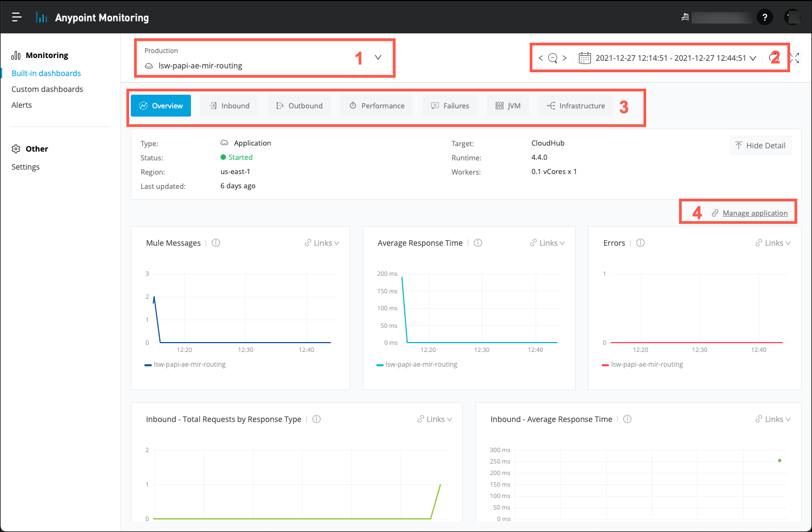Click the CloudHub target value

548,143
